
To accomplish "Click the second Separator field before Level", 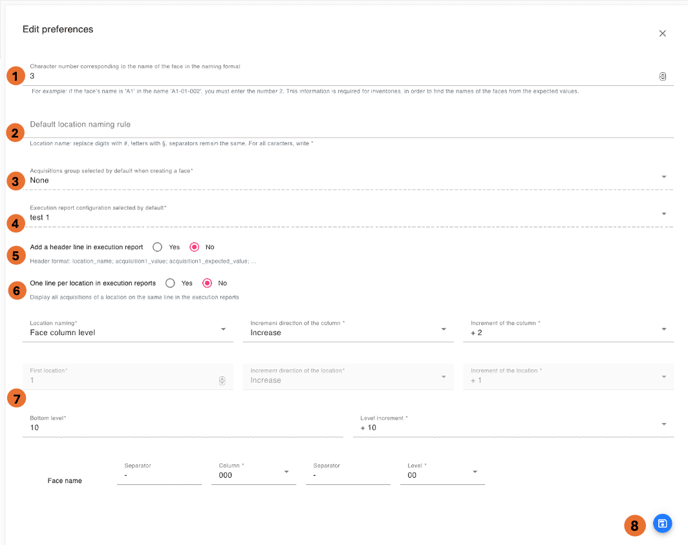I will pyautogui.click(x=348, y=475).
